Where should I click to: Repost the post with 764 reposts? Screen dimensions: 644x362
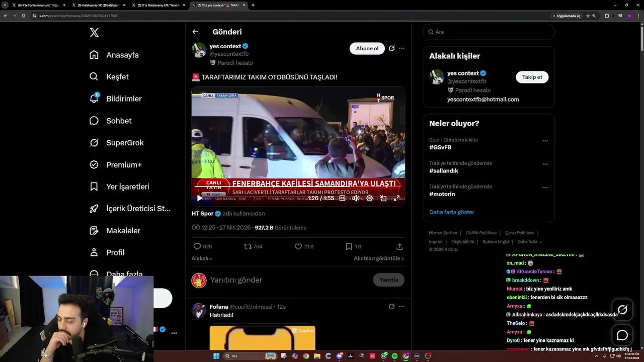248,246
